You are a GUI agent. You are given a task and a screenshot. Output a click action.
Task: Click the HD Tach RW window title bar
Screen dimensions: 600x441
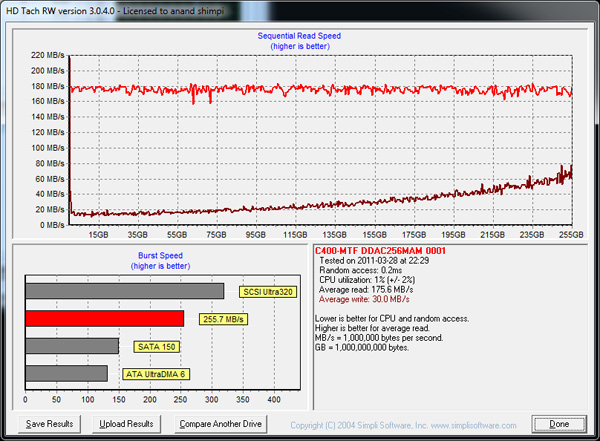pos(300,11)
